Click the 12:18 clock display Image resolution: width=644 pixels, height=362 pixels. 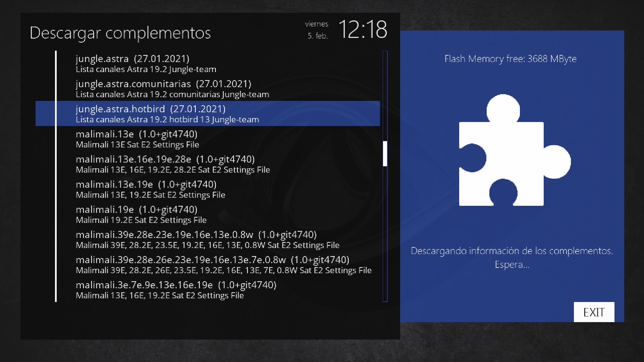click(x=362, y=29)
